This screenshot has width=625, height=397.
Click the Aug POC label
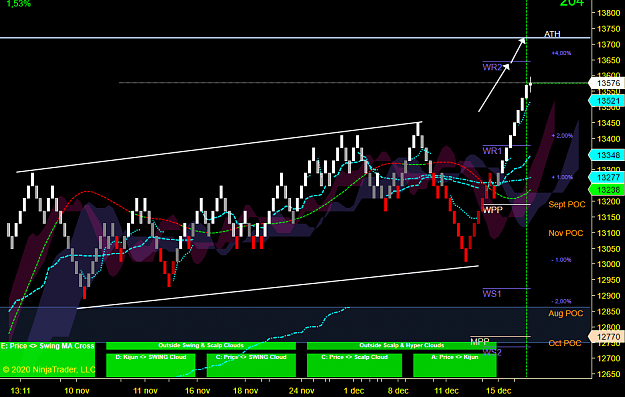[566, 314]
